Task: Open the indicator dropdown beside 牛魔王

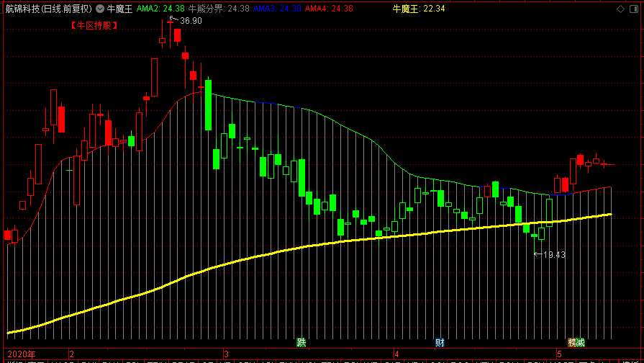Action: (100, 8)
